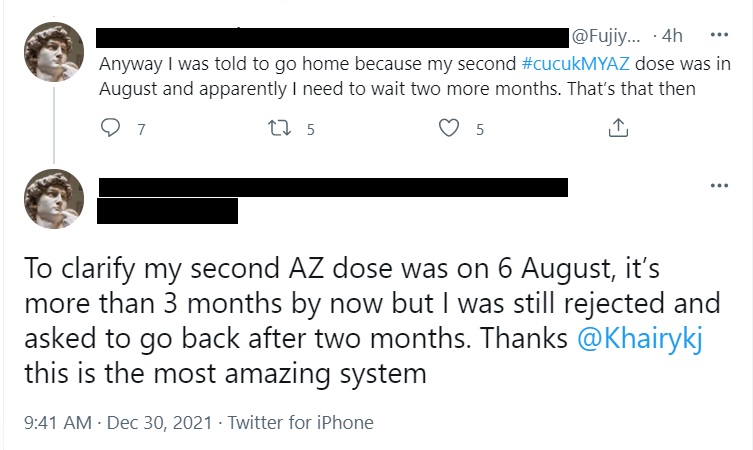Visit the @Khairykj mentioned profile
This screenshot has height=450, width=753.
point(628,339)
